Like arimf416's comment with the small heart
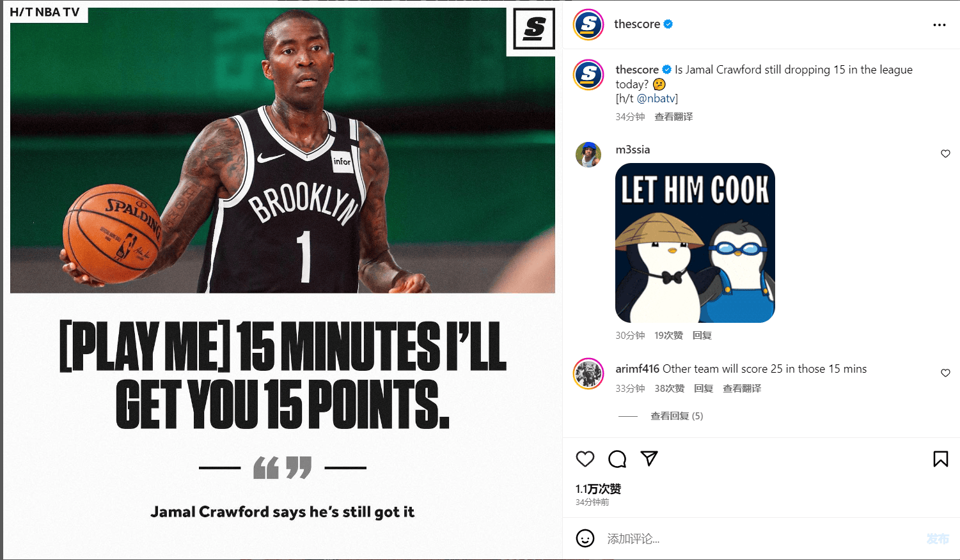960x560 pixels. point(945,373)
